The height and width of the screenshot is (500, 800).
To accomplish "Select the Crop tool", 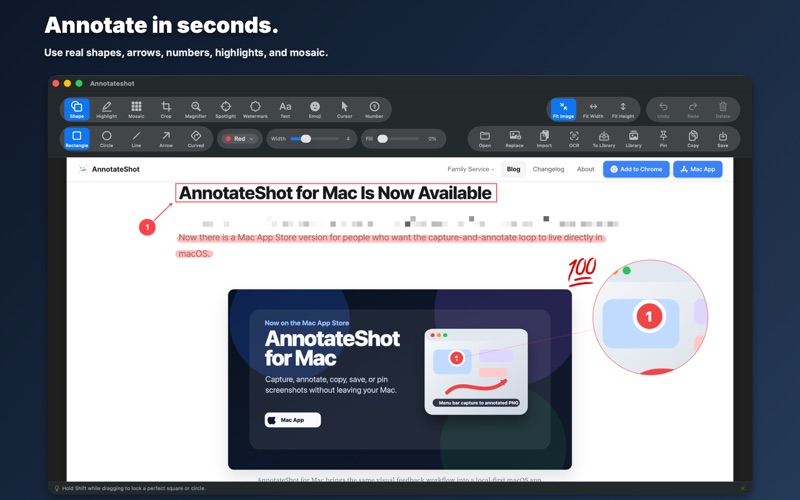I will (x=166, y=109).
